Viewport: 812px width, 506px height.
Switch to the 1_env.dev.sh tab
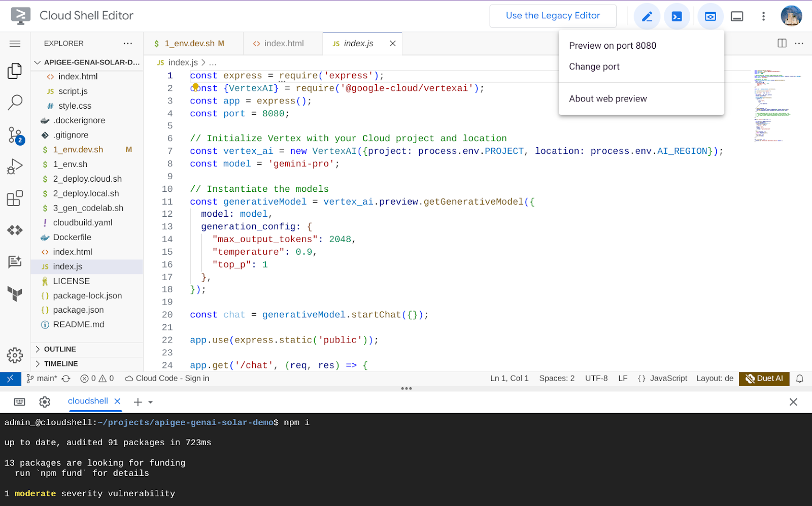tap(193, 44)
